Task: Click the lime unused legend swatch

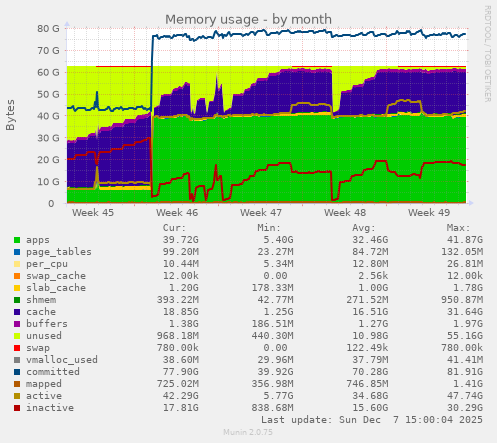Action: (17, 336)
